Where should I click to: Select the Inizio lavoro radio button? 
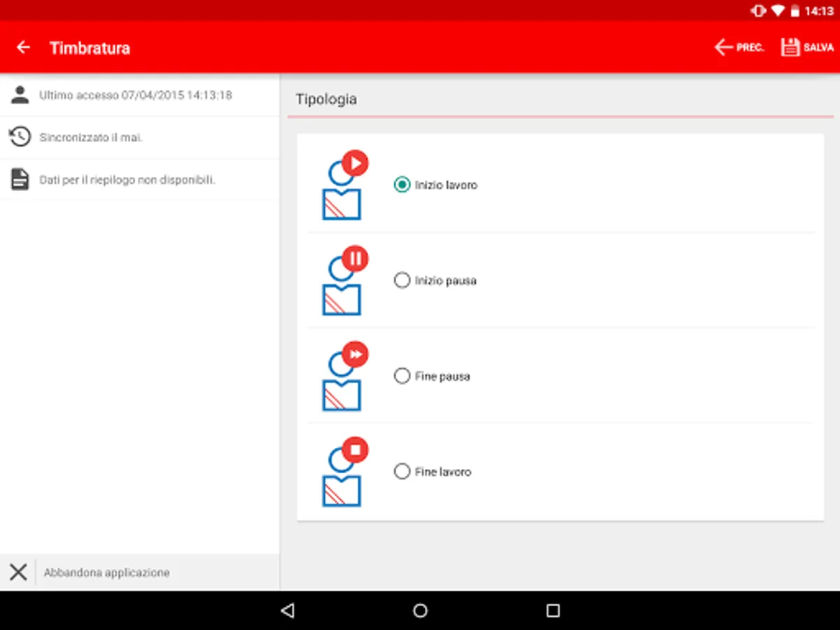pos(402,185)
